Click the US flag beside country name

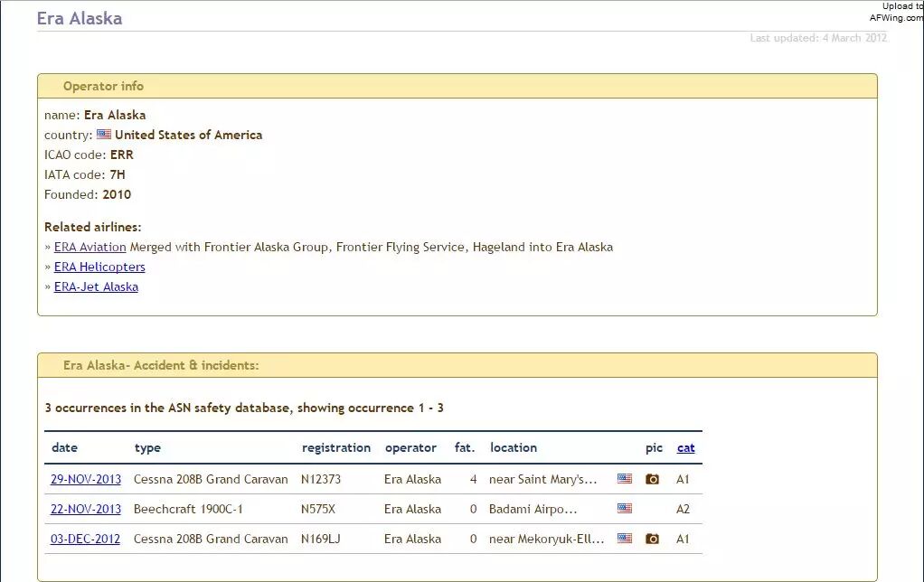pos(104,135)
